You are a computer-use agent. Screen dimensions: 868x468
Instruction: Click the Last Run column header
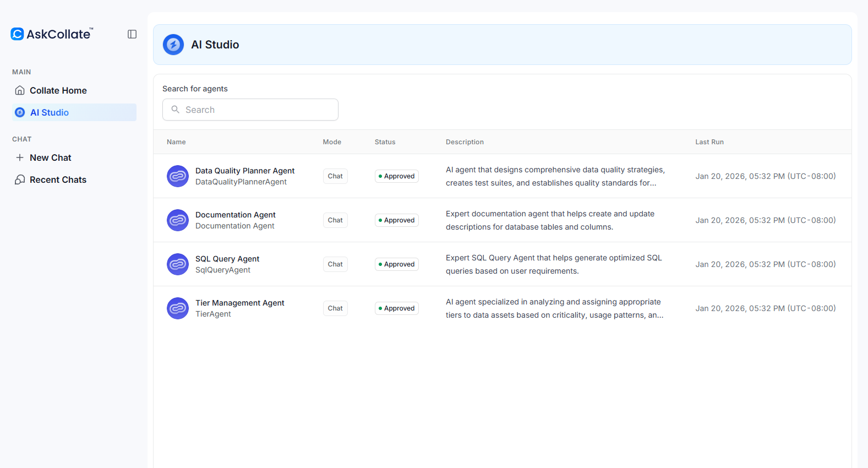[x=709, y=142]
